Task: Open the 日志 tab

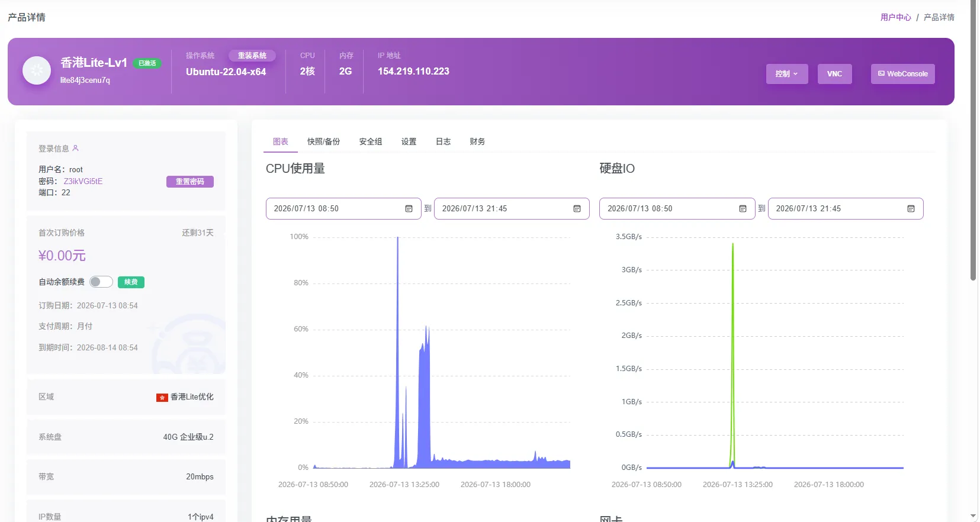Action: 443,141
